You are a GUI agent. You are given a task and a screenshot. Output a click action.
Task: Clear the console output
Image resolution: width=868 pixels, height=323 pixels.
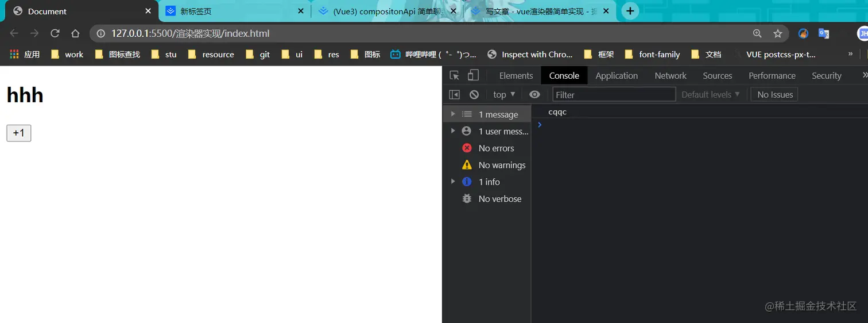click(474, 94)
